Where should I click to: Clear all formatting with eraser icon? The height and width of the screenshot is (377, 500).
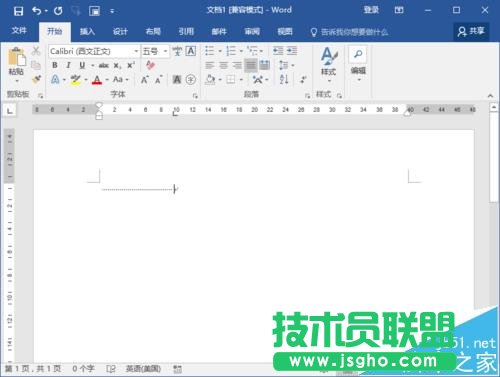pyautogui.click(x=151, y=65)
